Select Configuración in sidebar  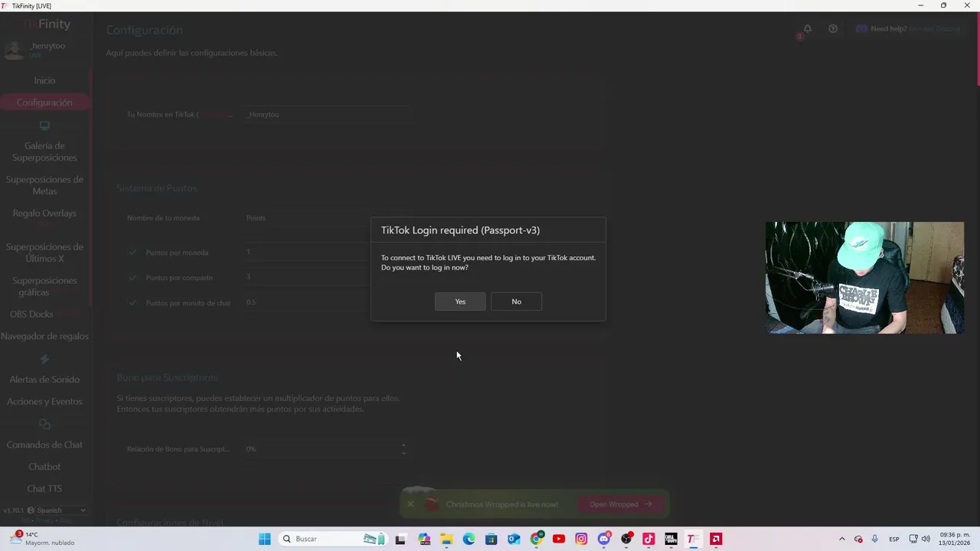click(44, 103)
